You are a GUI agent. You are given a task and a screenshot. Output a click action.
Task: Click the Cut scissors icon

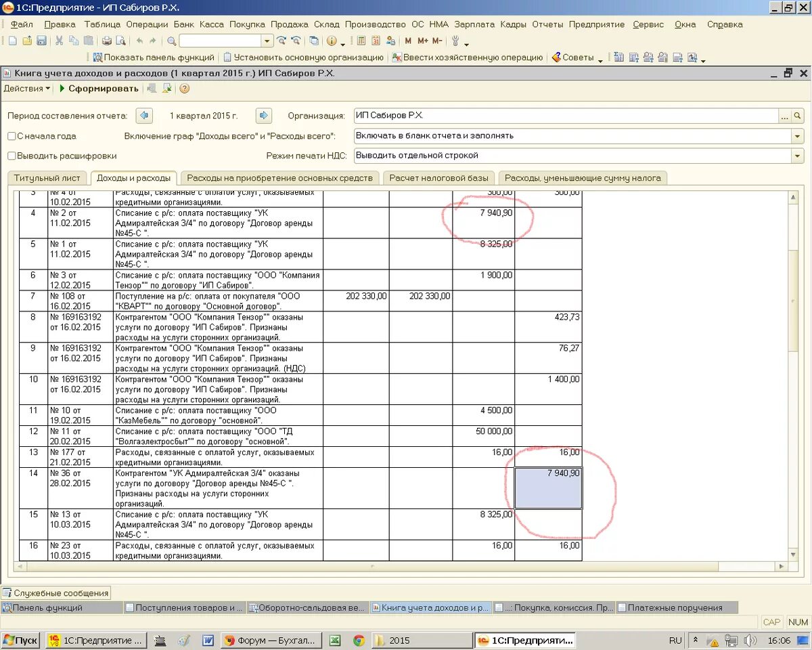point(59,41)
